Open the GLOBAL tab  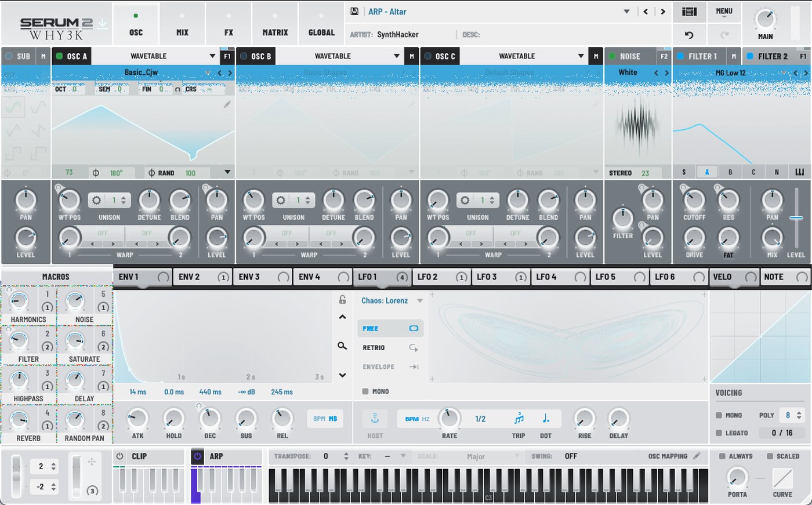point(321,24)
